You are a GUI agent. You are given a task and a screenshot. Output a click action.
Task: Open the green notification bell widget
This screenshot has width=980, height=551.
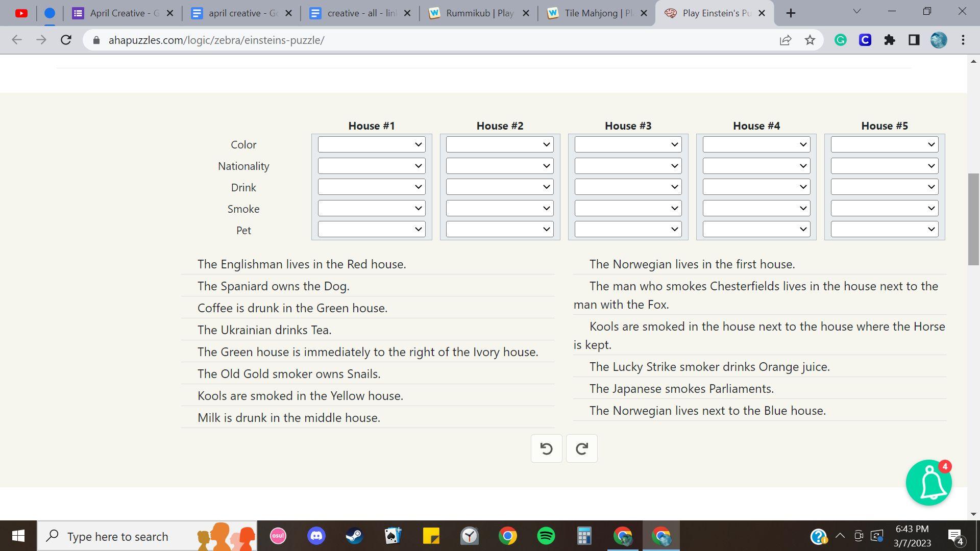pyautogui.click(x=928, y=483)
